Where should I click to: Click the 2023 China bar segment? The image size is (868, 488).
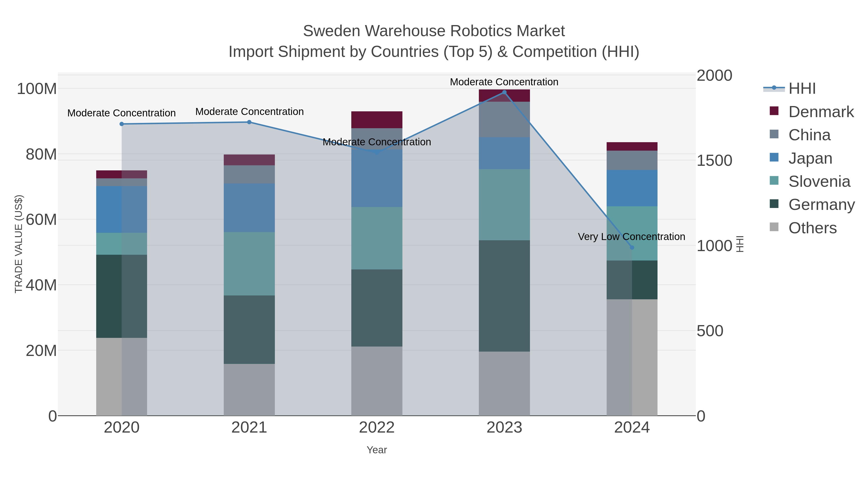click(504, 119)
